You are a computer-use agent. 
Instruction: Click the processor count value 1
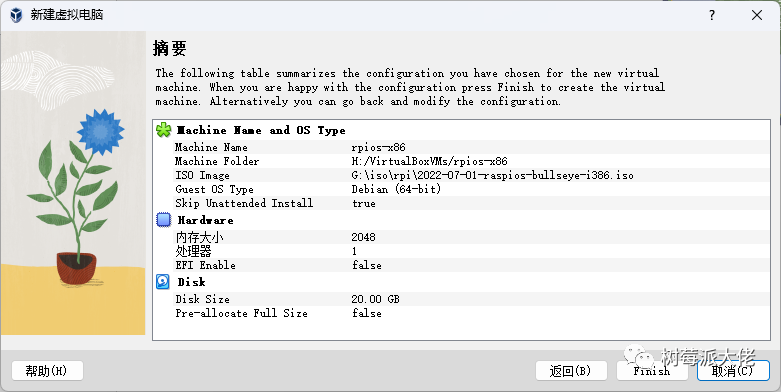(354, 251)
